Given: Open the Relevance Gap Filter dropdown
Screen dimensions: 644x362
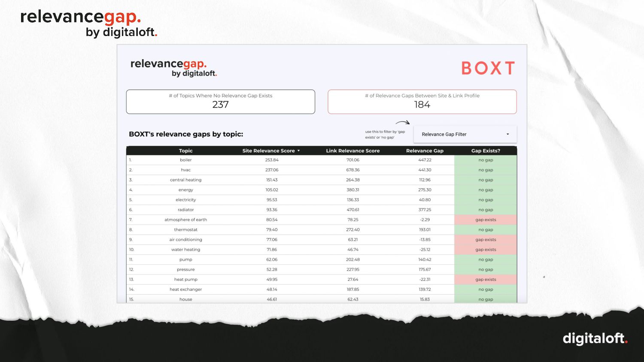Looking at the screenshot, I should point(465,134).
